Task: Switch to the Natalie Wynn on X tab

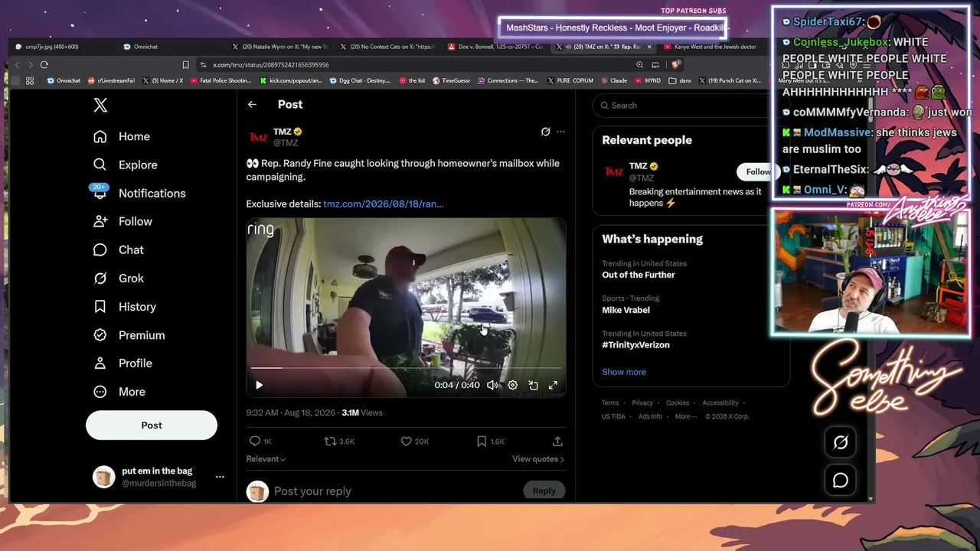Action: tap(280, 47)
